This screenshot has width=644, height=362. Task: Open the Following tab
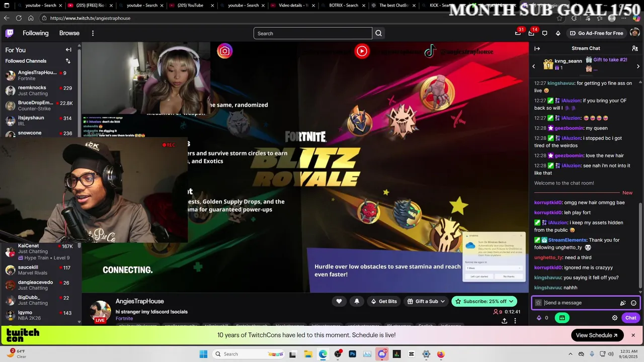[36, 33]
